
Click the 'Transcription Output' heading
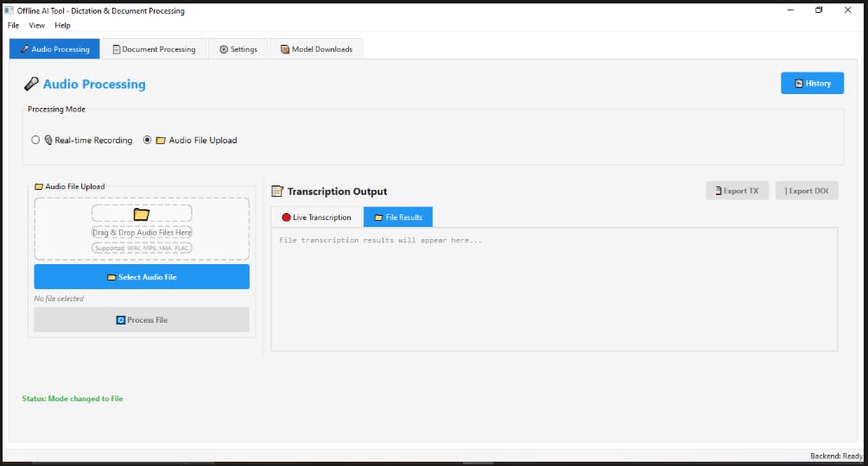[337, 192]
